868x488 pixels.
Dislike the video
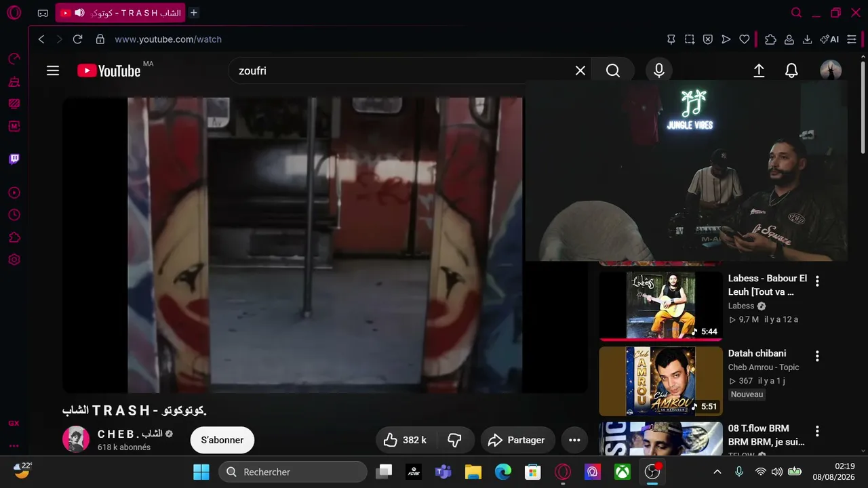(x=455, y=440)
